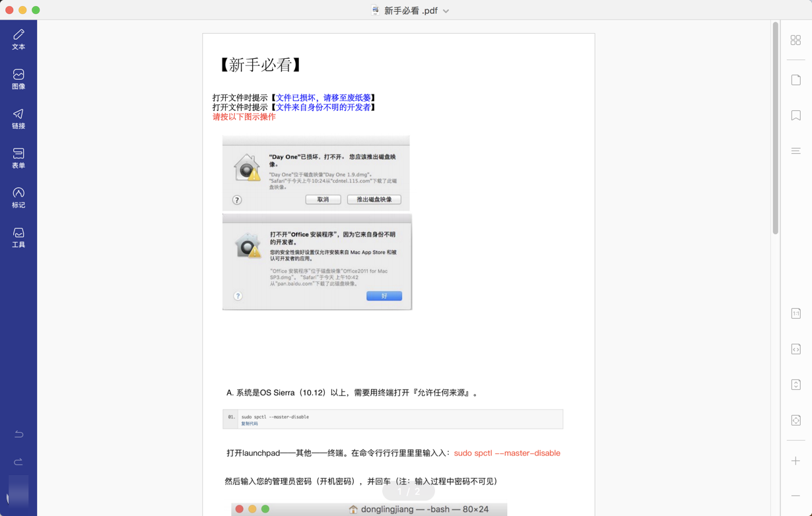The width and height of the screenshot is (812, 516).
Task: Zoom in with the plus icon
Action: [x=795, y=461]
